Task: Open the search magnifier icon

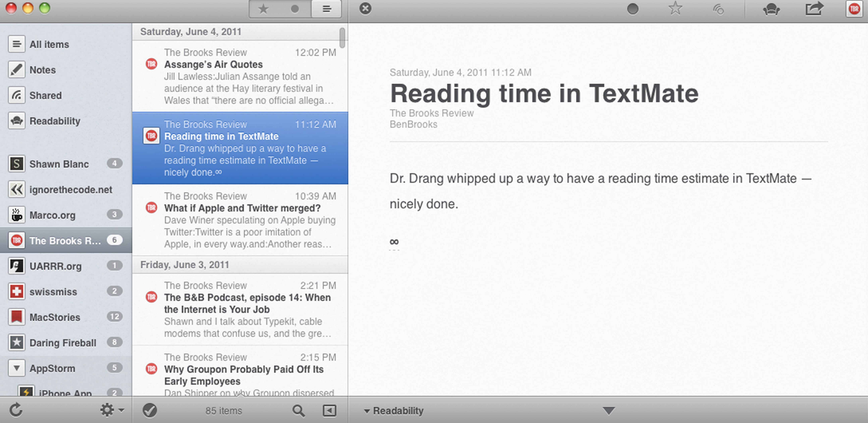Action: click(298, 410)
